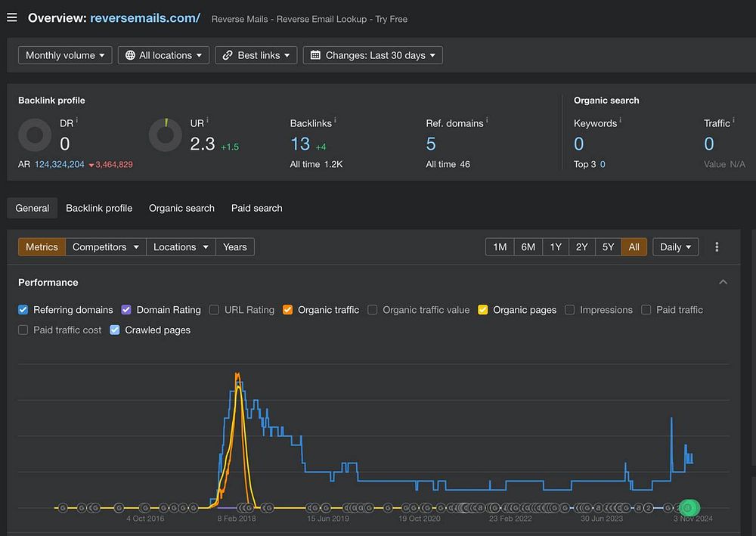Open the Daily interval dropdown
Screen dimensions: 756x536
pyautogui.click(x=675, y=247)
